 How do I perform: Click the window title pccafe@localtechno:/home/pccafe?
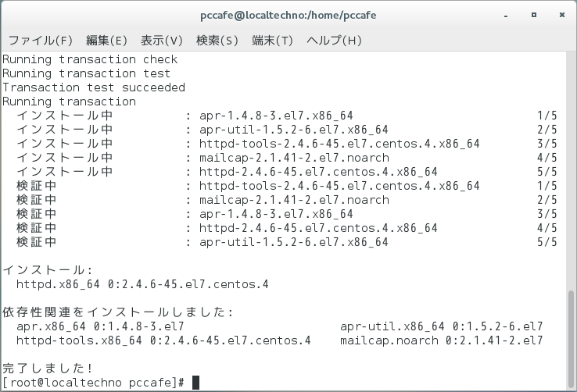pos(288,15)
